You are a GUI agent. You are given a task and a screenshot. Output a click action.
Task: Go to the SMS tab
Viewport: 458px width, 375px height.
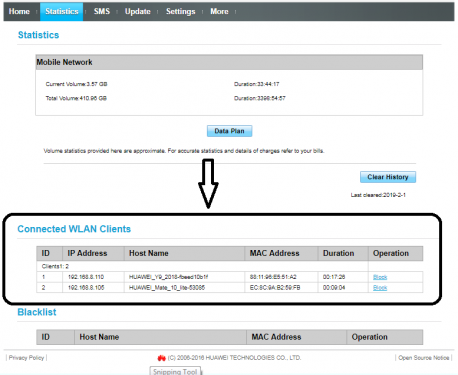102,11
